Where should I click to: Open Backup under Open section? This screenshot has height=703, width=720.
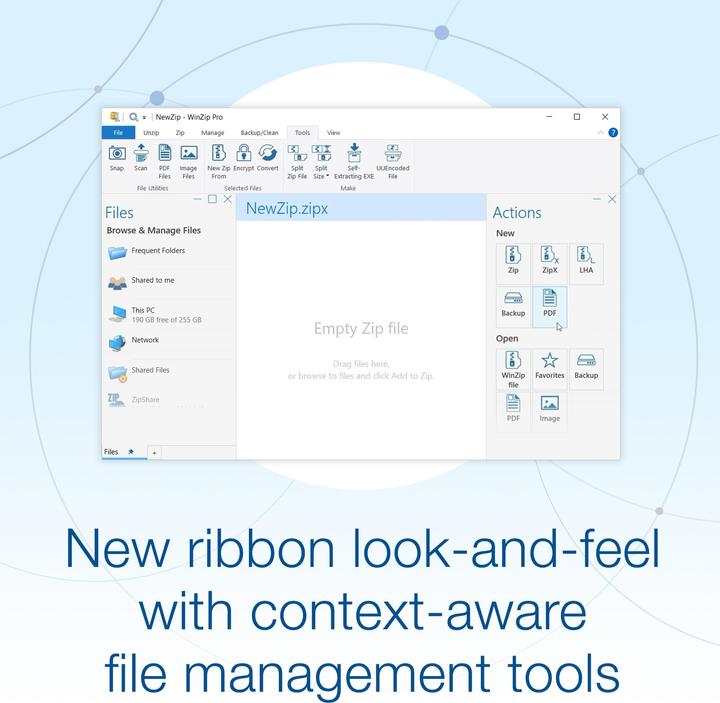click(x=586, y=369)
